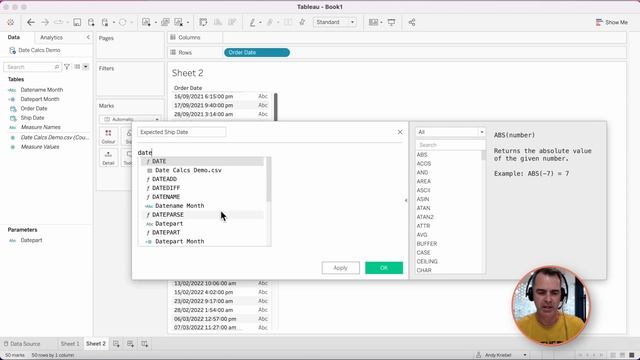Open the Automatic mark type dropdown
Screen dimensions: 640x360
pos(130,119)
